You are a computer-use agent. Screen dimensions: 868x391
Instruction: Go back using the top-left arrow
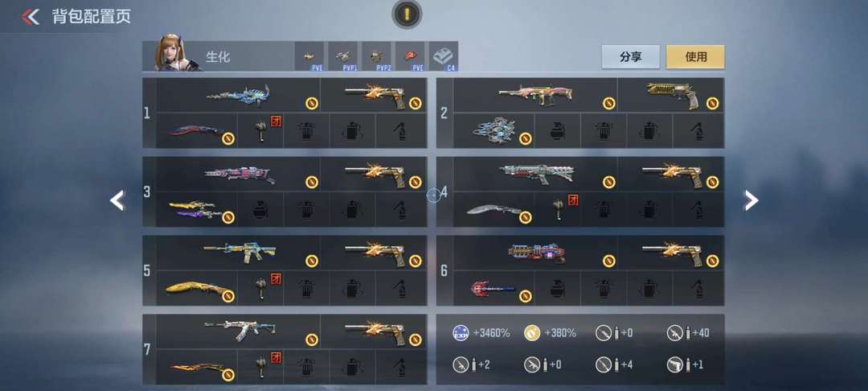tap(31, 17)
